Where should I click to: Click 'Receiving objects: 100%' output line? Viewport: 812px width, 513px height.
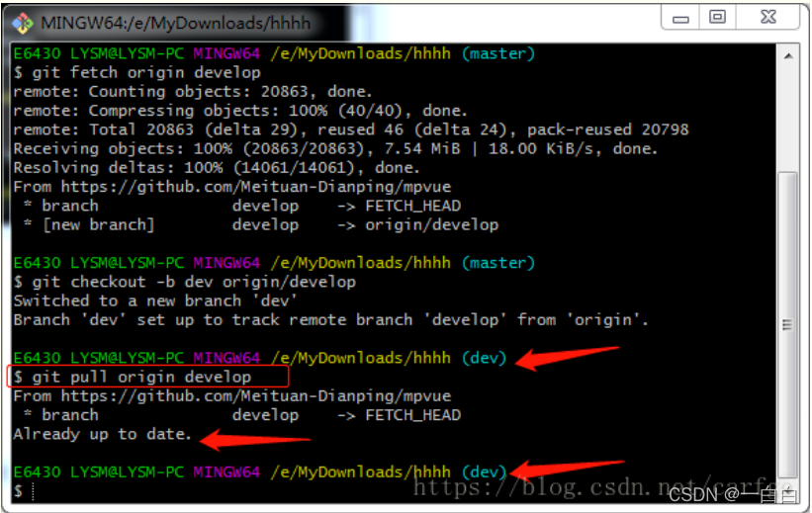click(335, 148)
